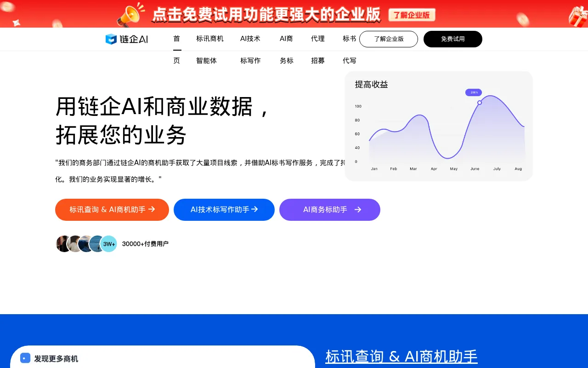Open 标书代写 in the navigation

pyautogui.click(x=350, y=50)
